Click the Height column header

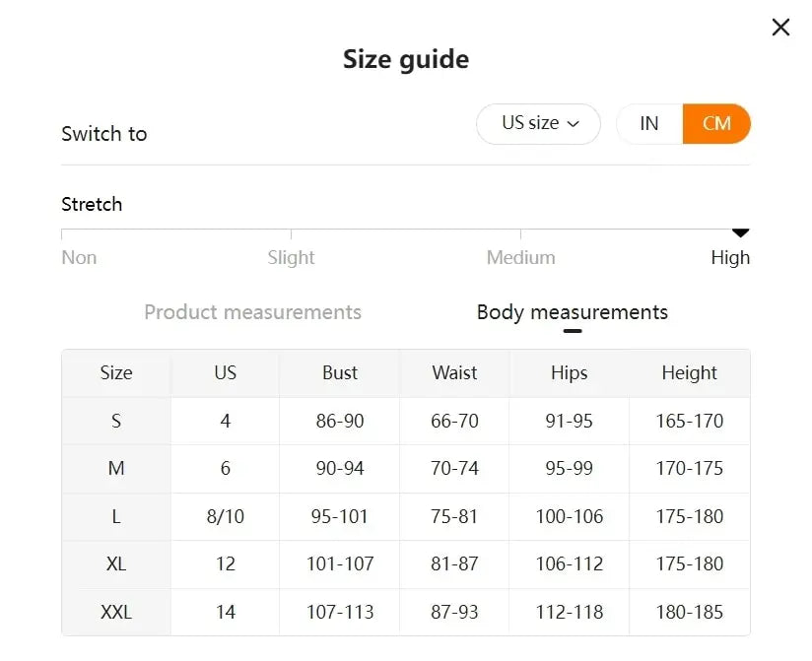pyautogui.click(x=689, y=373)
